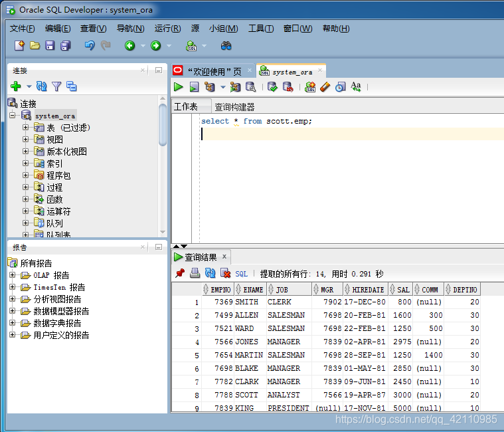This screenshot has width=504, height=432.
Task: Sort by the ENAME column header
Action: [x=250, y=290]
